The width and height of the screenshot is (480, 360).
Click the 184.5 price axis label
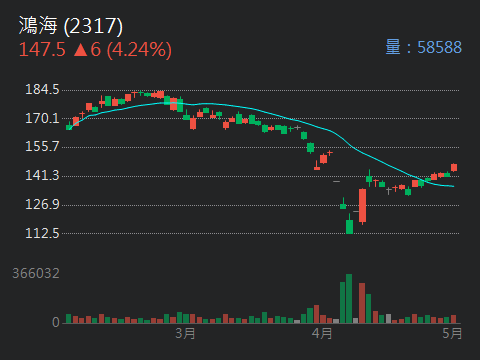pyautogui.click(x=42, y=90)
